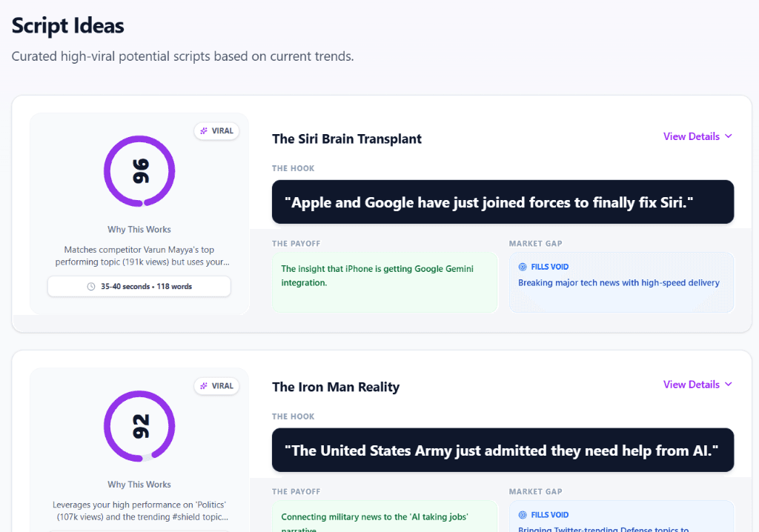
Task: Open The Siri Brain Transplant title
Action: point(347,139)
